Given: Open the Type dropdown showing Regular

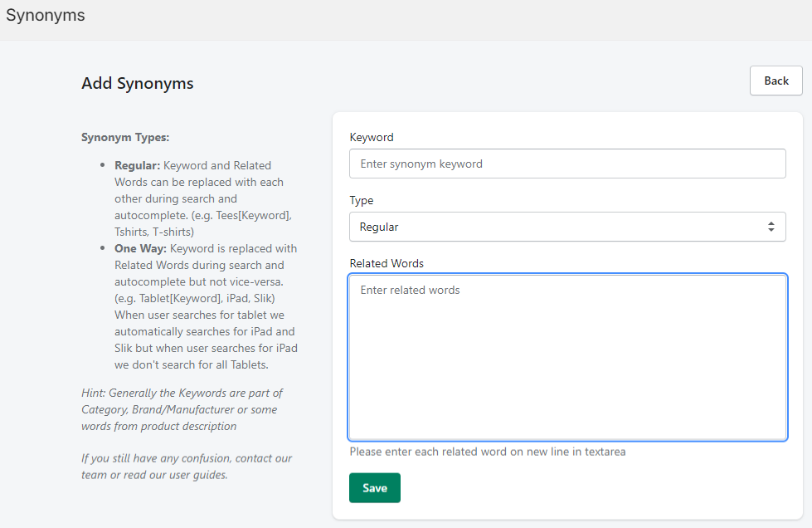Looking at the screenshot, I should (567, 227).
